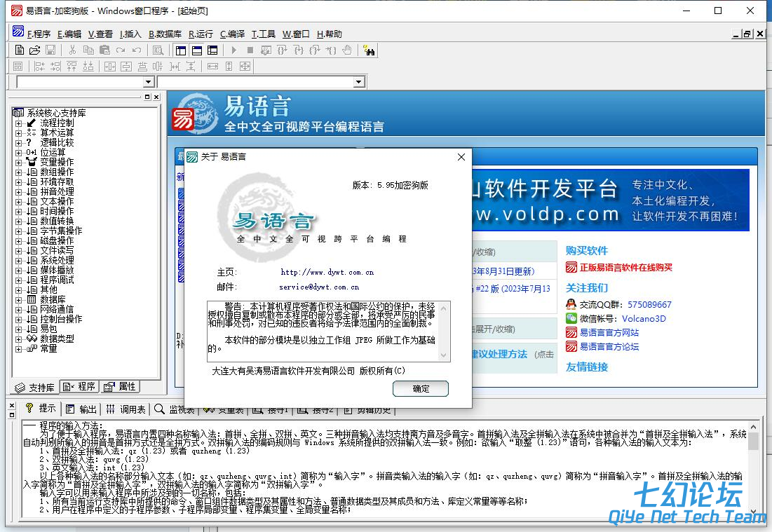Click the hand breakpoint icon
The image size is (772, 532).
click(347, 50)
